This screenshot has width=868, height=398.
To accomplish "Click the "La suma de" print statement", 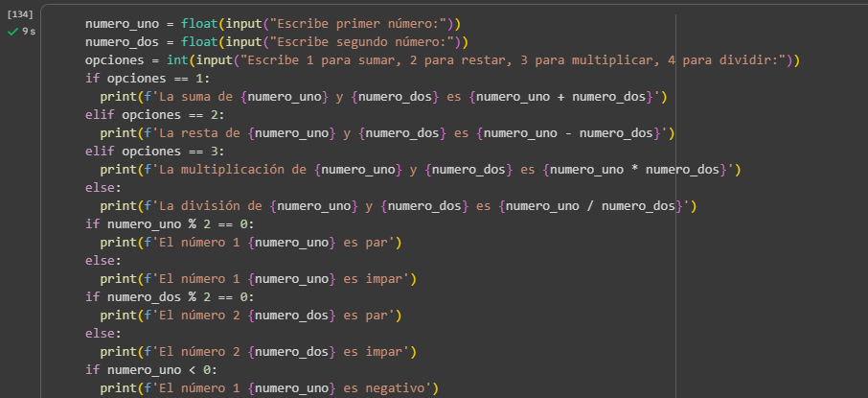I will point(383,96).
